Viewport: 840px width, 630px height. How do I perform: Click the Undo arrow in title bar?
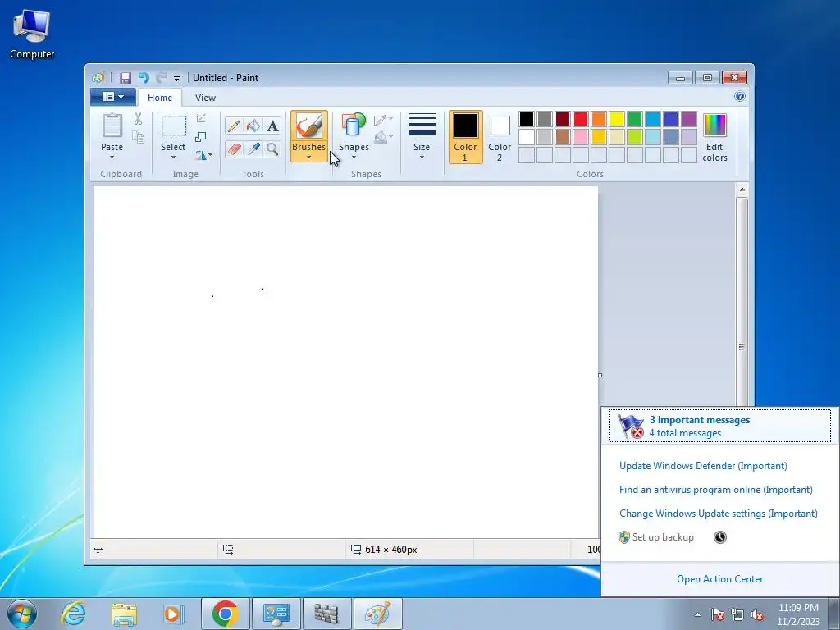[144, 78]
